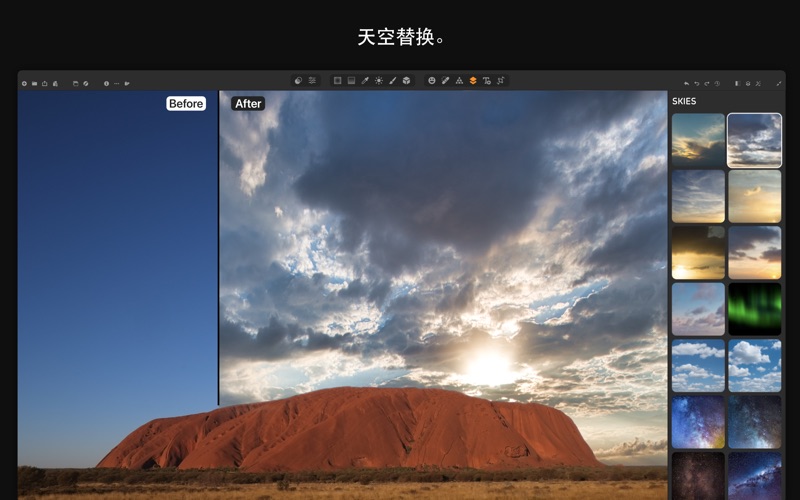Click the share export icon
800x500 pixels.
(x=45, y=83)
